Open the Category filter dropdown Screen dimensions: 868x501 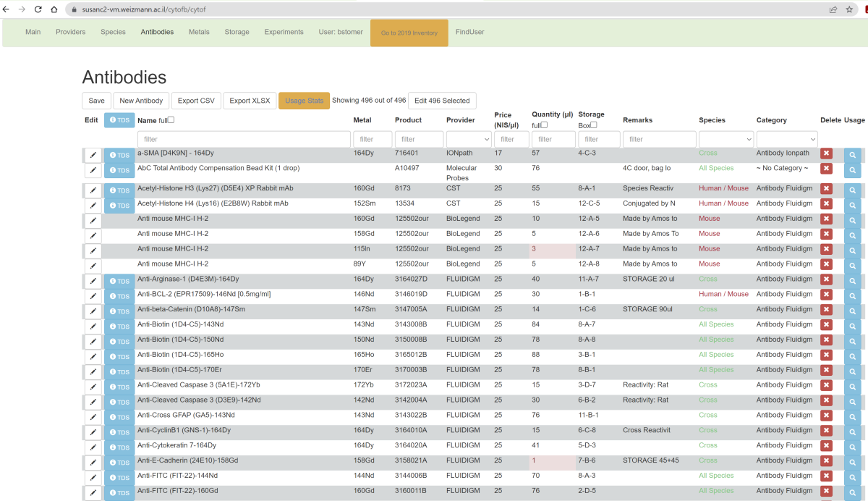click(x=786, y=139)
